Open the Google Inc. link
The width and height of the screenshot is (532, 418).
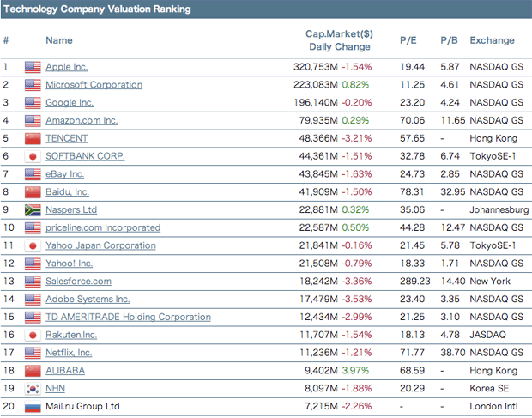pos(70,102)
